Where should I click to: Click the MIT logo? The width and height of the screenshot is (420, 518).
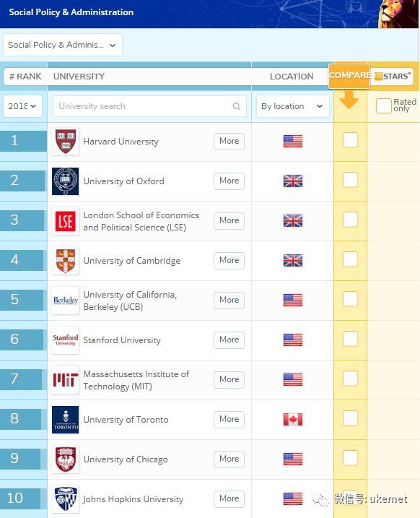pos(66,380)
